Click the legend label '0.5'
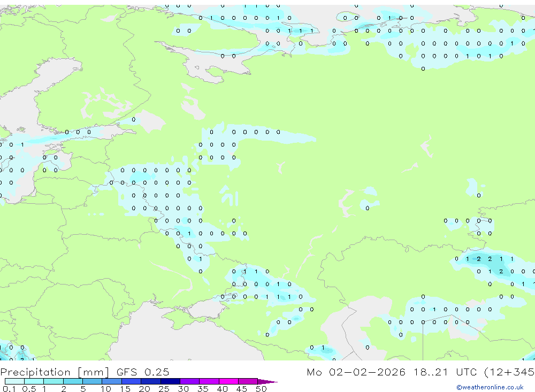 29,389
